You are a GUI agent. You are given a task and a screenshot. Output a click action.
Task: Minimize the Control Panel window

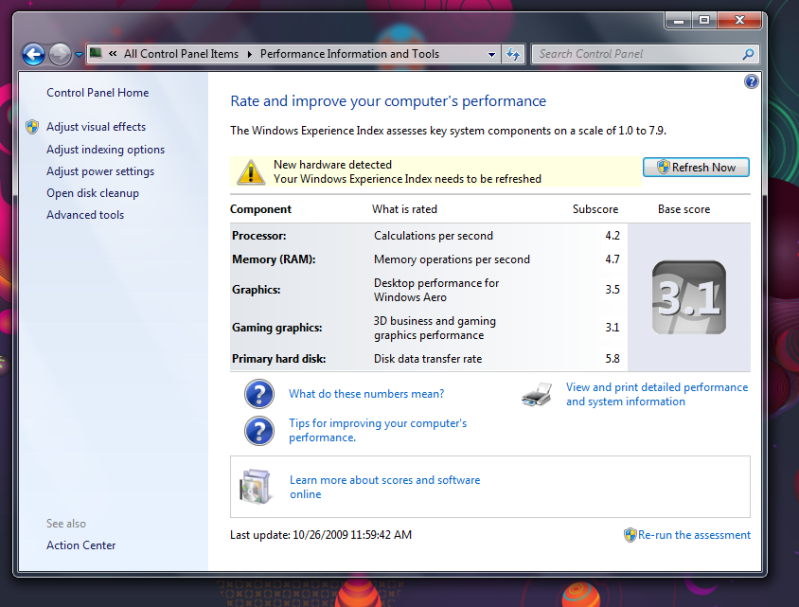click(678, 20)
